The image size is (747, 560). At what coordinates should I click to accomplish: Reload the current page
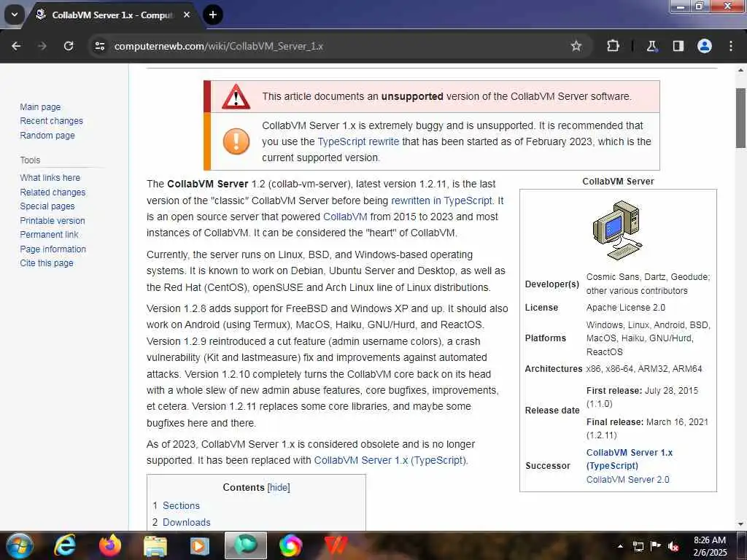pyautogui.click(x=69, y=46)
